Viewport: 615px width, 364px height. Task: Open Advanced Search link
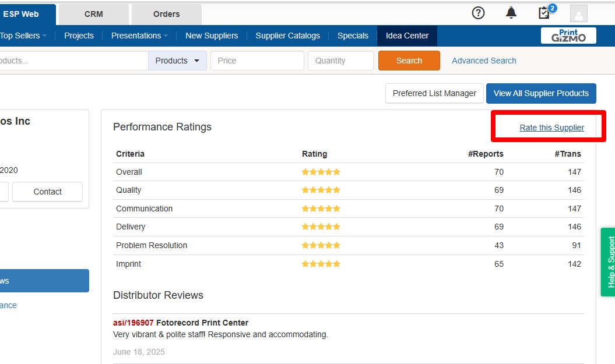point(484,61)
